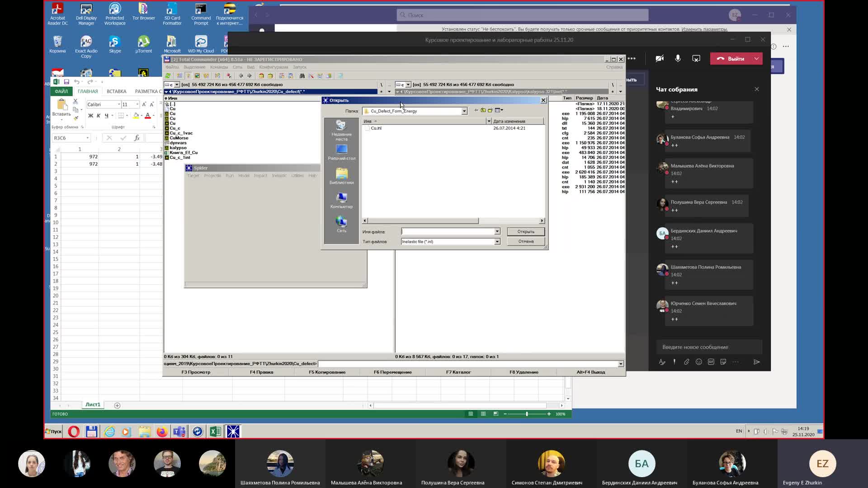868x488 pixels.
Task: Select Excel sheet tab Лист1
Action: 93,405
